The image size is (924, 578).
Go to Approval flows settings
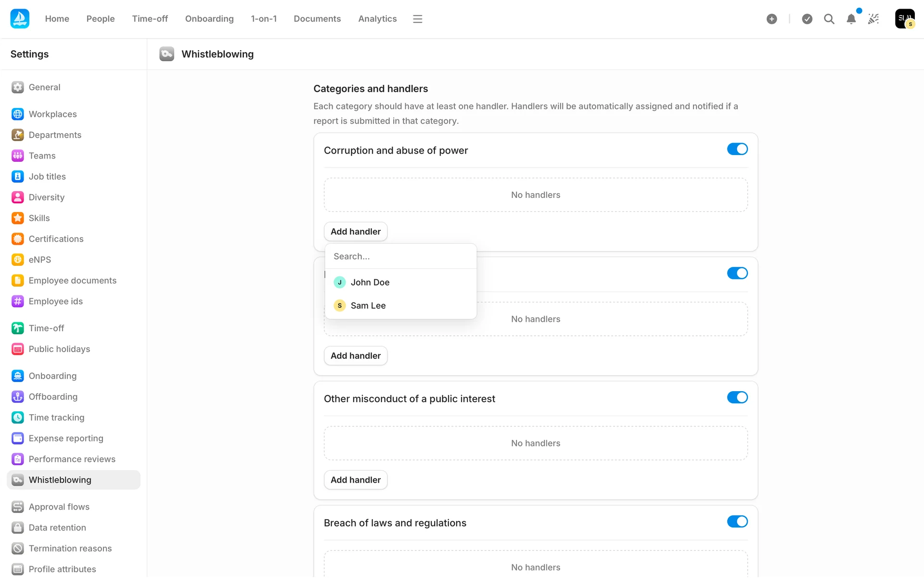[x=59, y=507]
